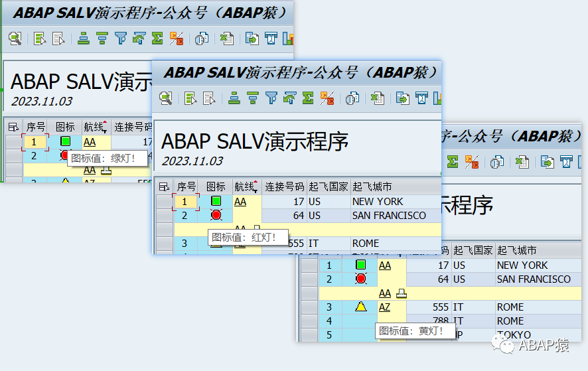Viewport: 588px width, 371px height.
Task: Open print preview in red-light tooltip window
Action: point(352,98)
